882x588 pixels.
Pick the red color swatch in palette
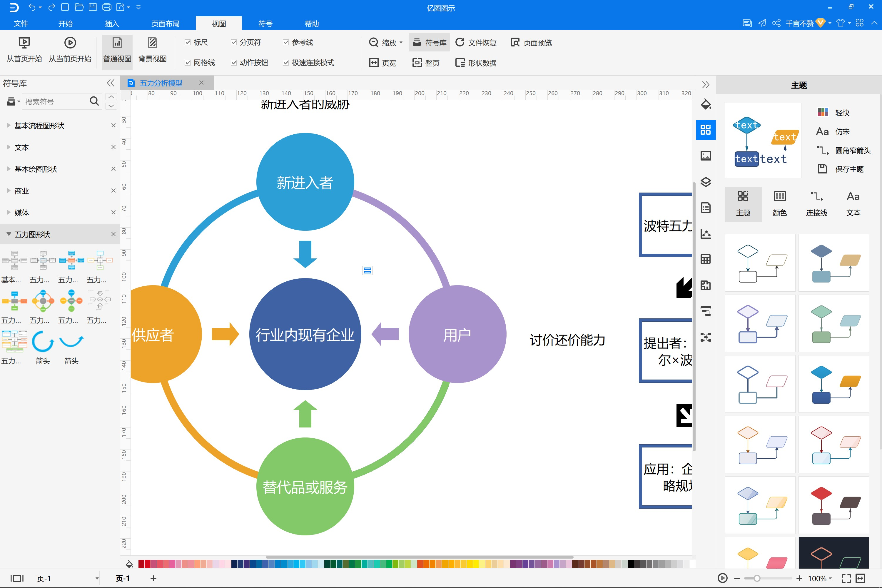(147, 564)
